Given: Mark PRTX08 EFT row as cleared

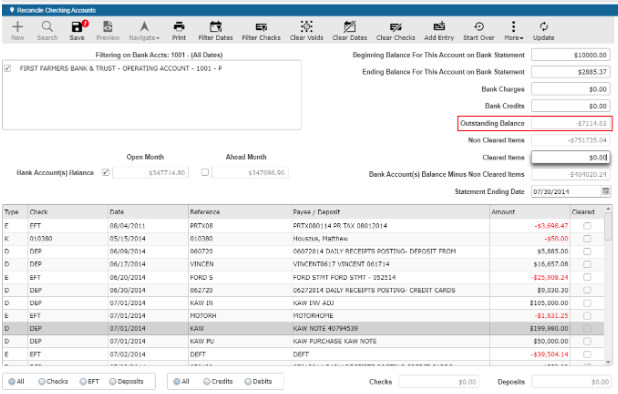Looking at the screenshot, I should coord(587,226).
